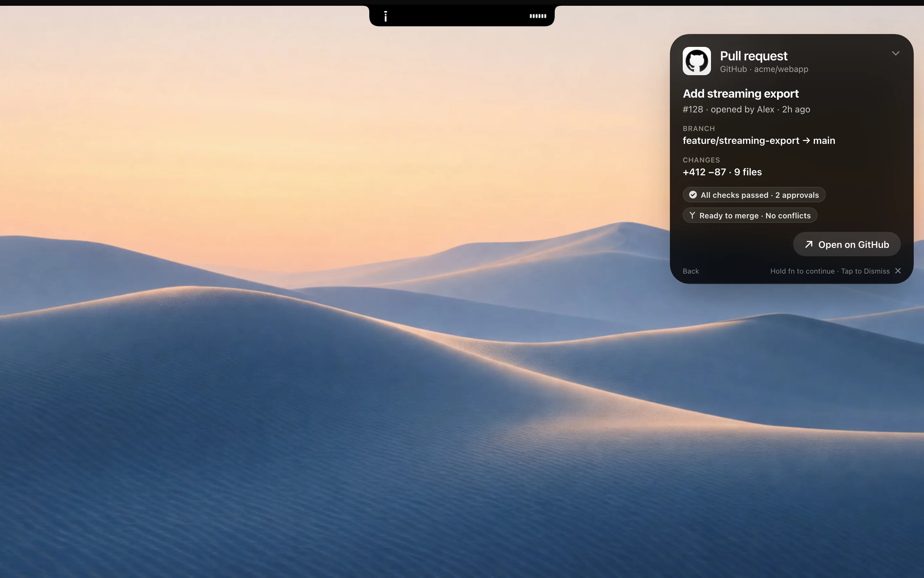
Task: Click the waveform bars icon in the notch bar
Action: 538,16
